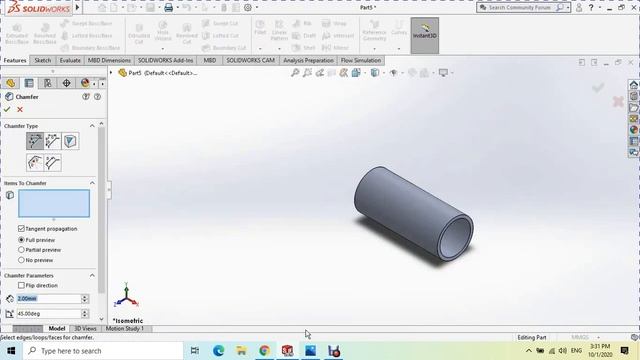Open View Orientation cube icon
The image size is (640, 360).
tap(356, 73)
